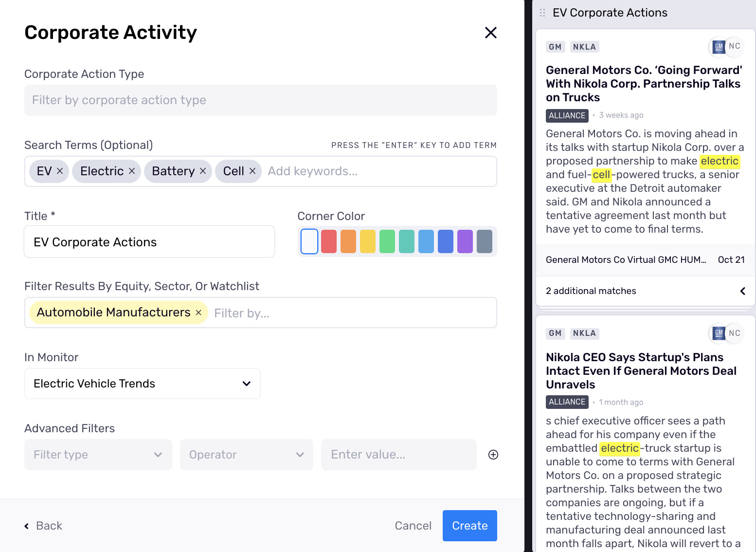Click ALLIANCE tag on first card
The width and height of the screenshot is (756, 552).
567,115
